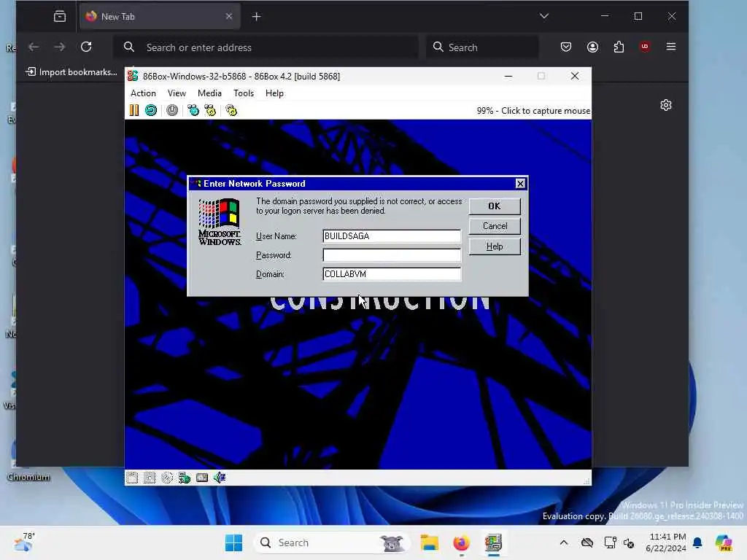747x560 pixels.
Task: Open Windows Start menu
Action: tap(234, 542)
